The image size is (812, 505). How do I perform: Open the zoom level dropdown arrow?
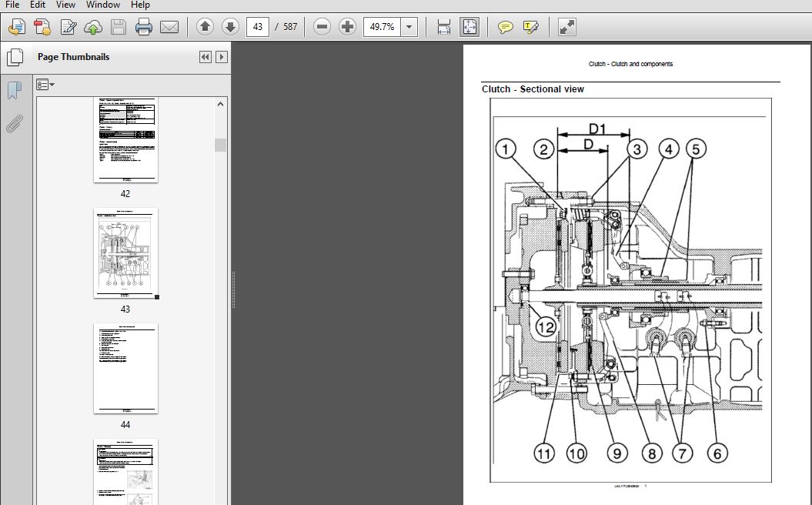[x=409, y=27]
